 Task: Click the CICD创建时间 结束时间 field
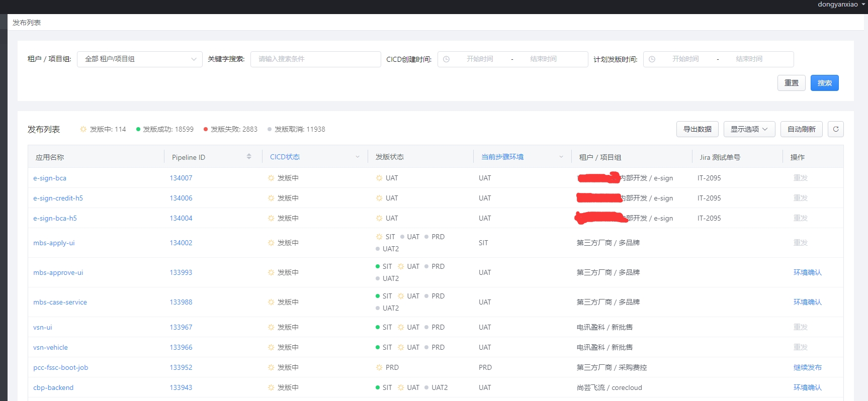[x=543, y=59]
